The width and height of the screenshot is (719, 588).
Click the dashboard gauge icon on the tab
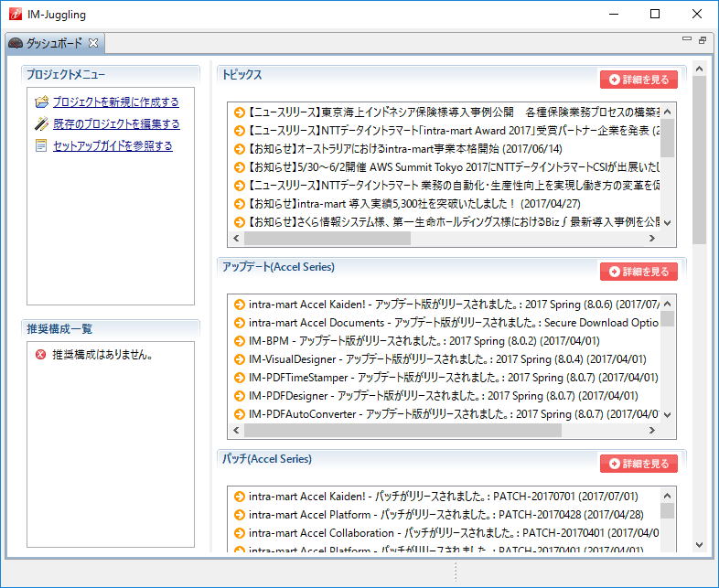[x=16, y=43]
